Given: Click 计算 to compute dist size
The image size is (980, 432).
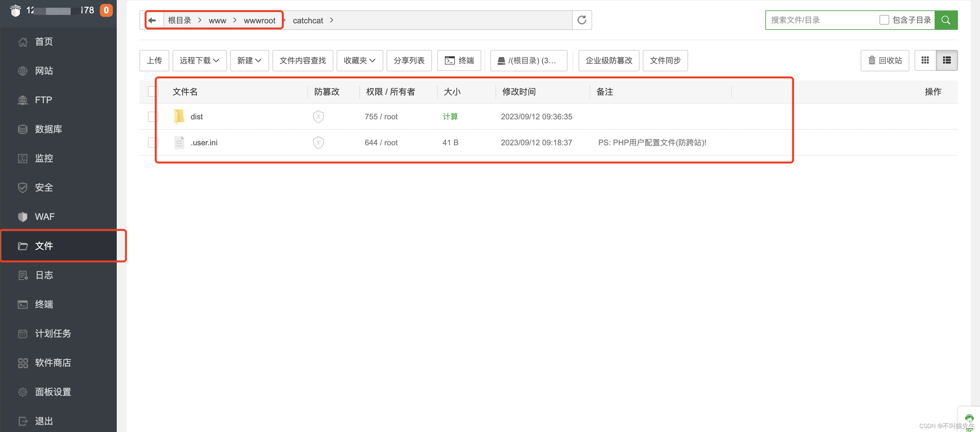Looking at the screenshot, I should [450, 116].
